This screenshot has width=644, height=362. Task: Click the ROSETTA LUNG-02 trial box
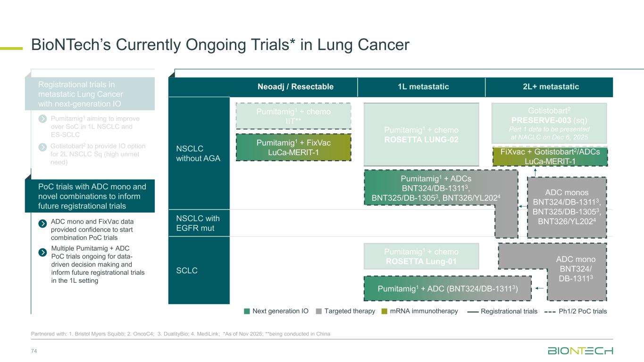click(x=421, y=134)
